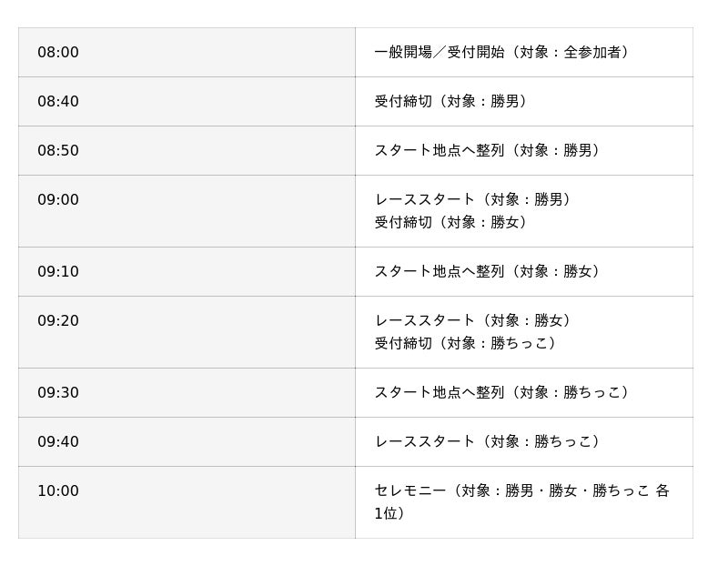Click 受付締切（対象：勝女）line
Screen dimensions: 728x566
[453, 223]
